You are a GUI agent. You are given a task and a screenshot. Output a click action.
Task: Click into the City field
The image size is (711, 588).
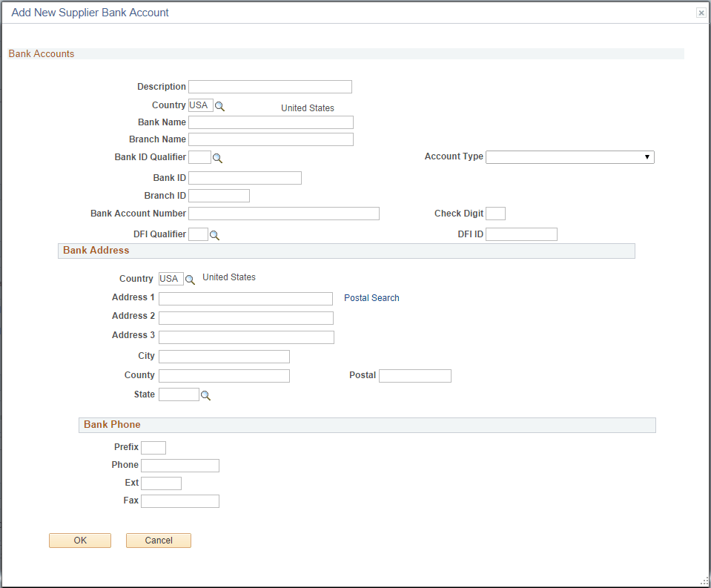point(224,356)
